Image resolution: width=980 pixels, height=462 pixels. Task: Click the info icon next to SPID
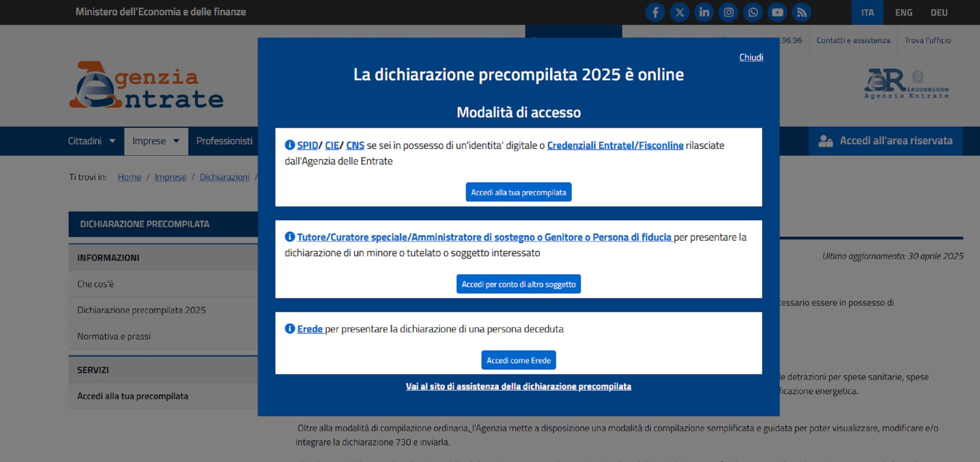(x=290, y=145)
